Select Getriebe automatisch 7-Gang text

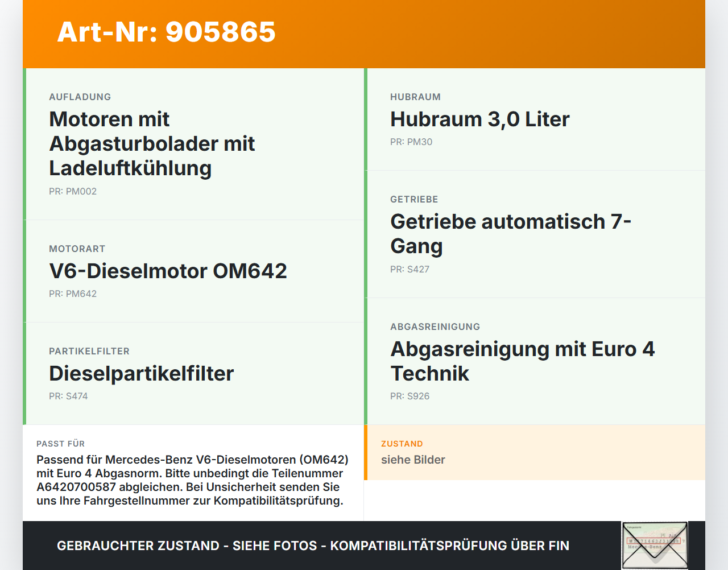point(511,234)
